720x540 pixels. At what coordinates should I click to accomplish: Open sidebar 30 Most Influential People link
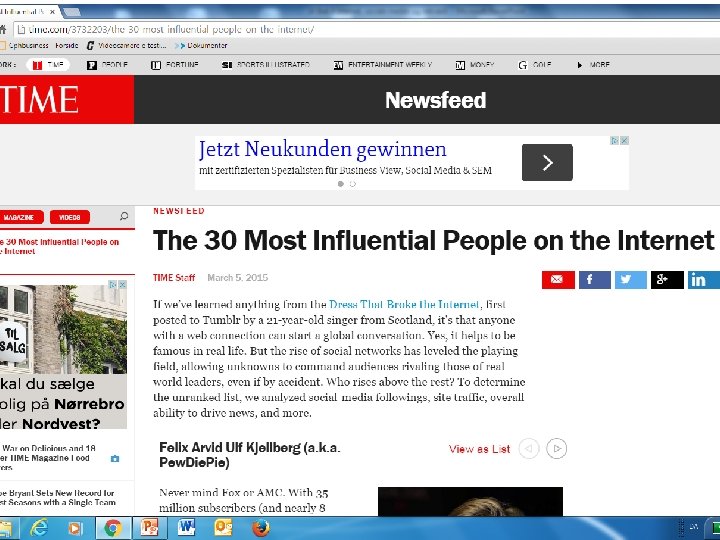pos(60,247)
